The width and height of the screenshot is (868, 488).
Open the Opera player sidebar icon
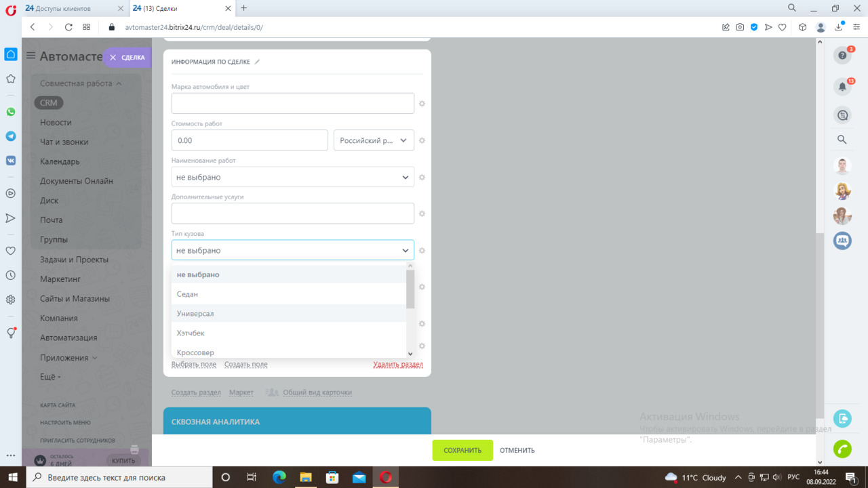pos(11,193)
